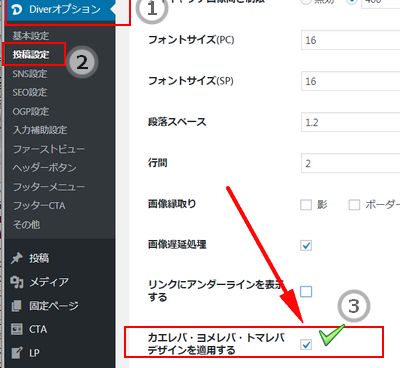
Task: Open フッターメニュー settings
Action: (x=49, y=187)
